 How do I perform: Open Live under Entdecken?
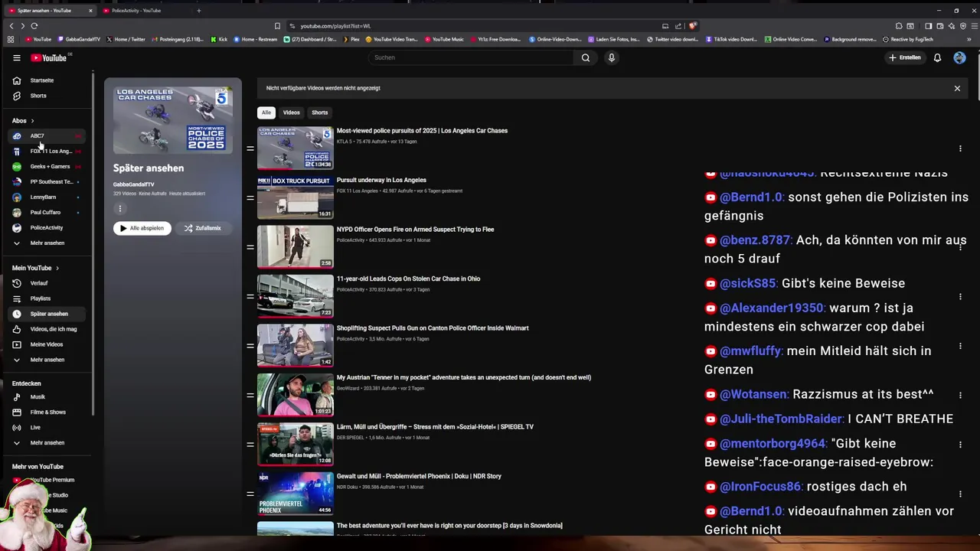[46, 427]
